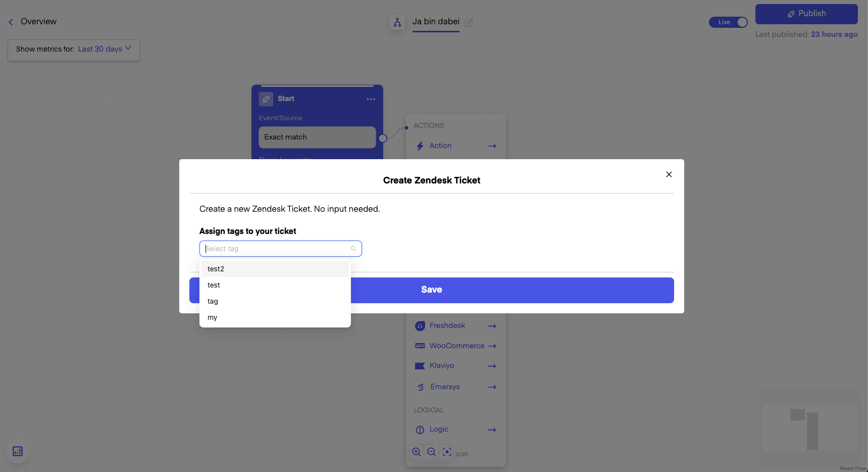Zoom out on the canvas
868x472 pixels.
tap(431, 452)
